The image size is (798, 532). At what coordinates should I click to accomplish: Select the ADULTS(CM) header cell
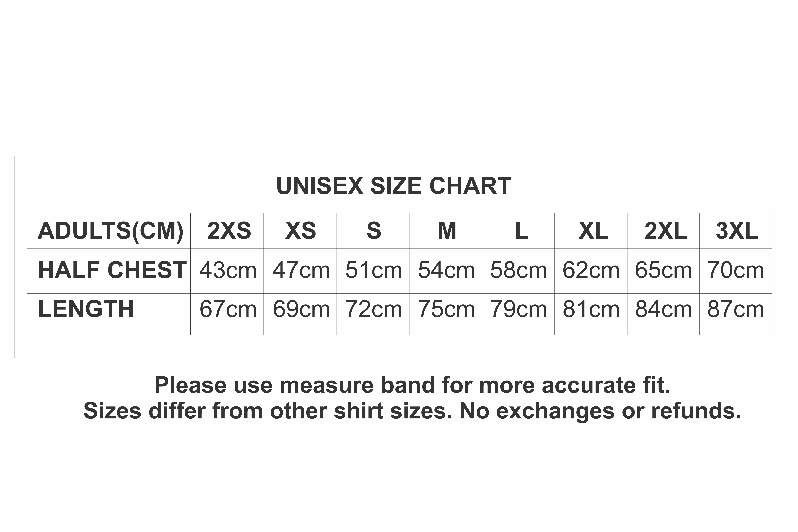pyautogui.click(x=109, y=231)
